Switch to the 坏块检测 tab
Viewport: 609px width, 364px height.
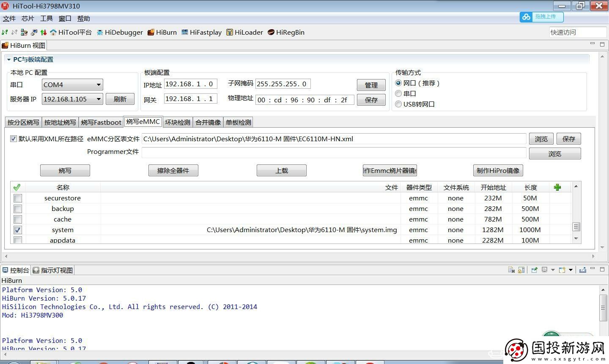click(178, 122)
